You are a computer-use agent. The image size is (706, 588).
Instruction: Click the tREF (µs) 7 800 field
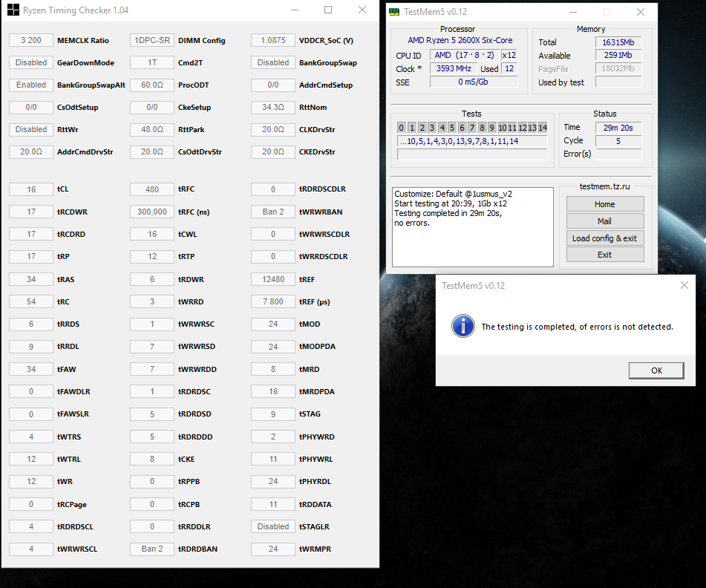point(273,301)
